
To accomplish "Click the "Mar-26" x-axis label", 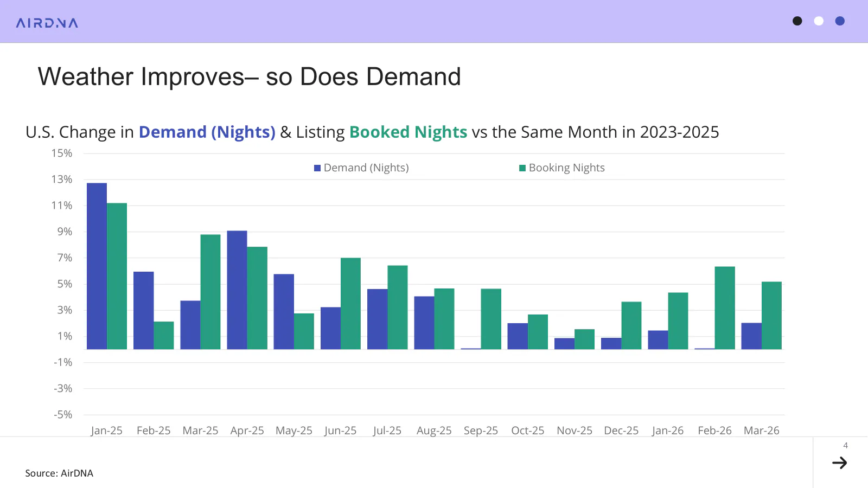I will click(x=761, y=431).
